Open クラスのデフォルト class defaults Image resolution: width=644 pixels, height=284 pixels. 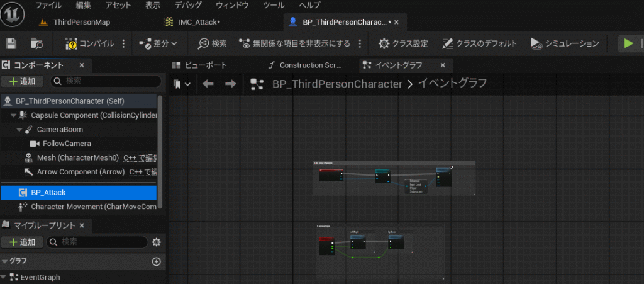pyautogui.click(x=480, y=43)
